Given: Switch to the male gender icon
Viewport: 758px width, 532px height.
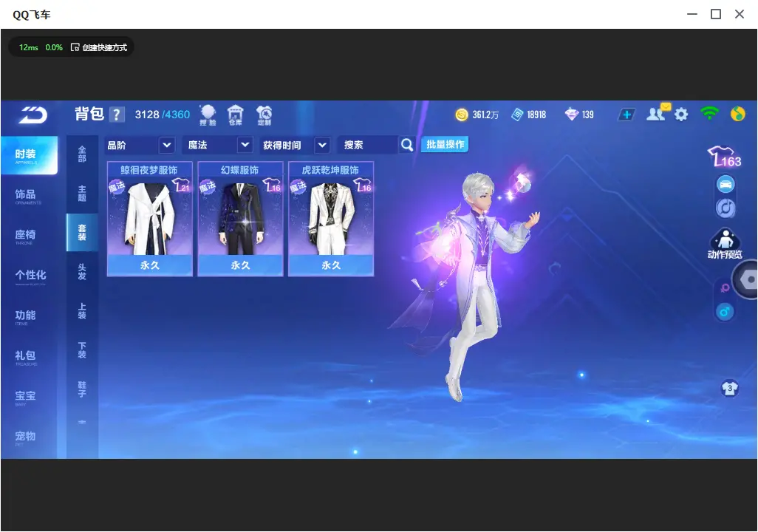Looking at the screenshot, I should coord(725,312).
